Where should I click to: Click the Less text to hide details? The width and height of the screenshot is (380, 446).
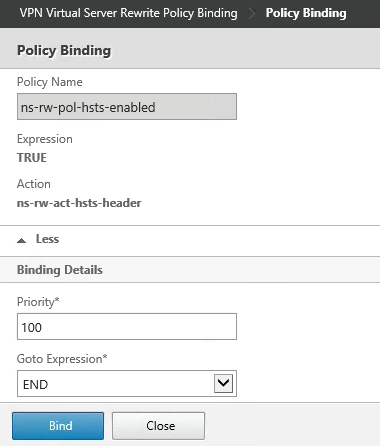click(47, 239)
